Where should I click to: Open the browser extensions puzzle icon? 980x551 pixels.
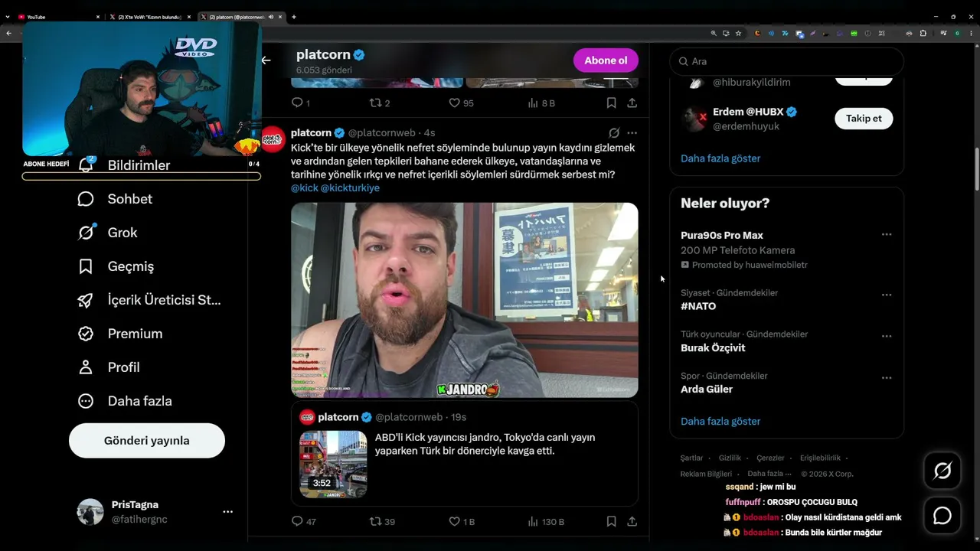tap(923, 34)
